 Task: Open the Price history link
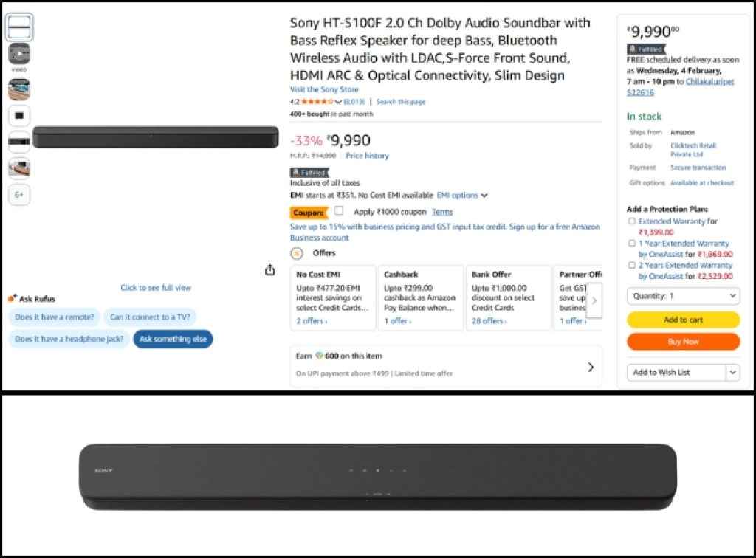pyautogui.click(x=368, y=155)
